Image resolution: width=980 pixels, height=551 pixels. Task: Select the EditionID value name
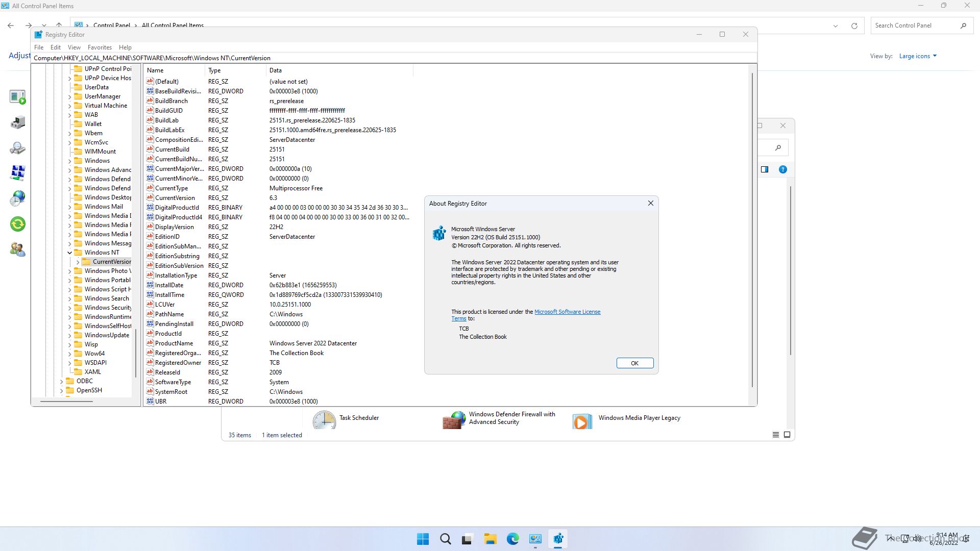click(167, 237)
